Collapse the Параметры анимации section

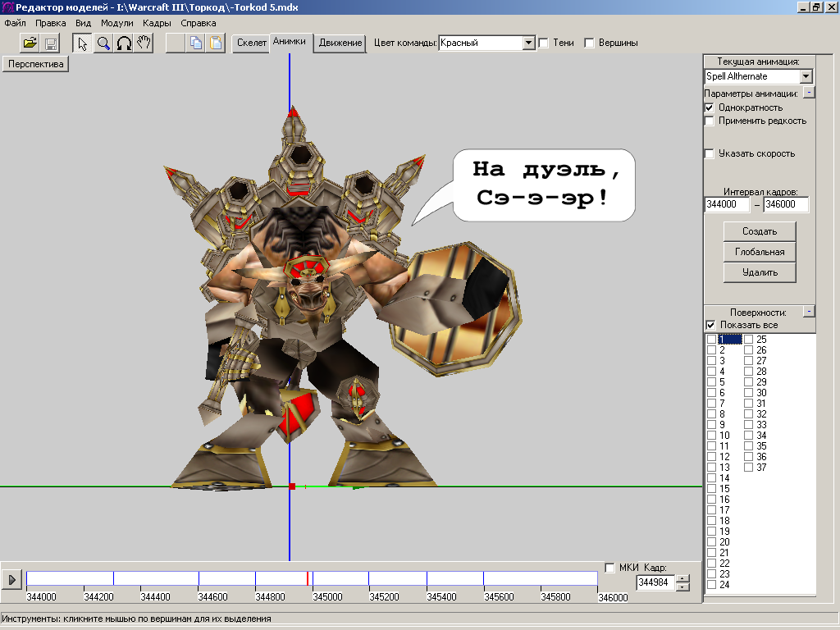tap(809, 93)
